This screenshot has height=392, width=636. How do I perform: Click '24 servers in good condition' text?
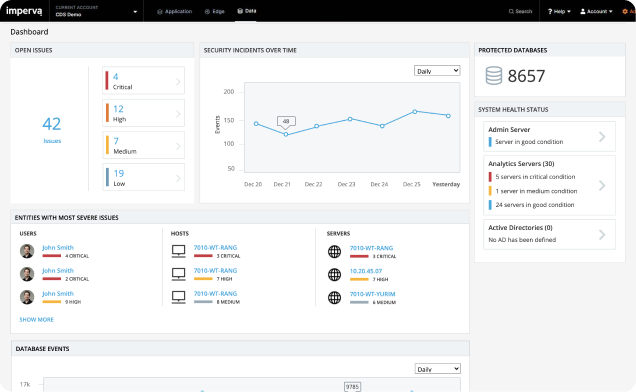535,205
